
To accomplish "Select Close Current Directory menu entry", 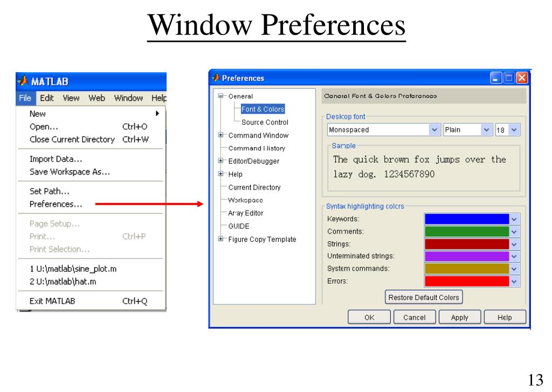I will pos(91,139).
